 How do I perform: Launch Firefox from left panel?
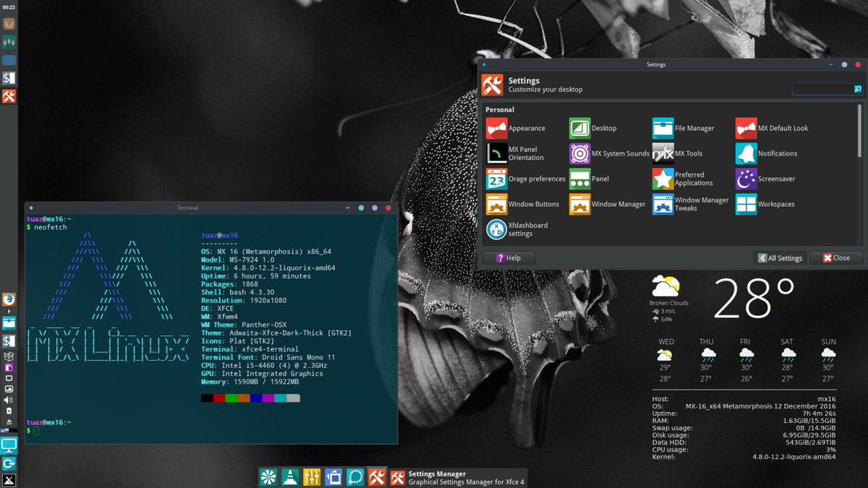pos(9,299)
